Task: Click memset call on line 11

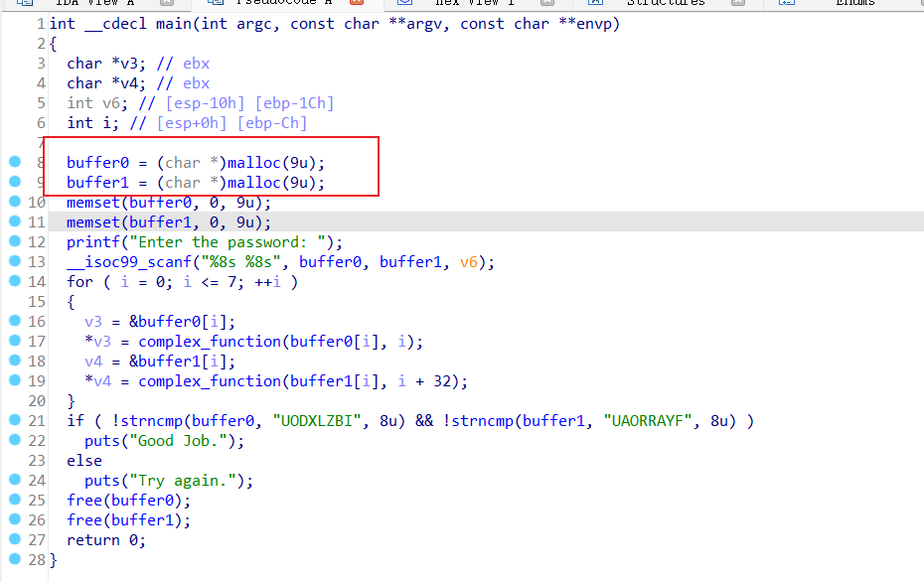Action: (93, 222)
